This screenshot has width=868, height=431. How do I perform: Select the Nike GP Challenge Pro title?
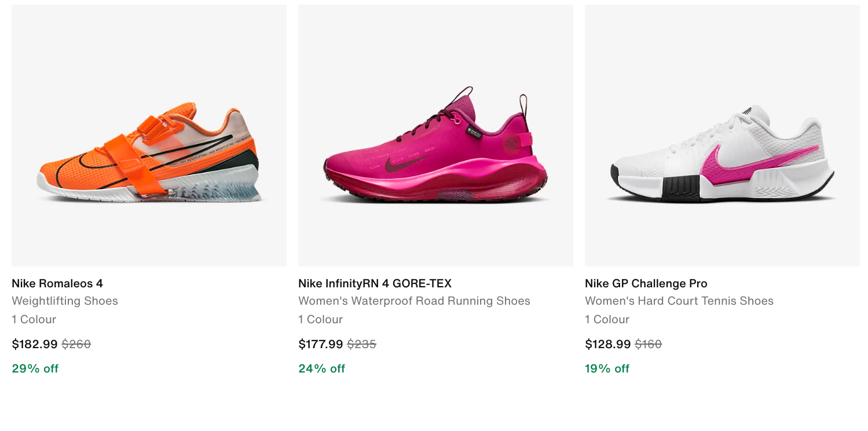pos(646,283)
